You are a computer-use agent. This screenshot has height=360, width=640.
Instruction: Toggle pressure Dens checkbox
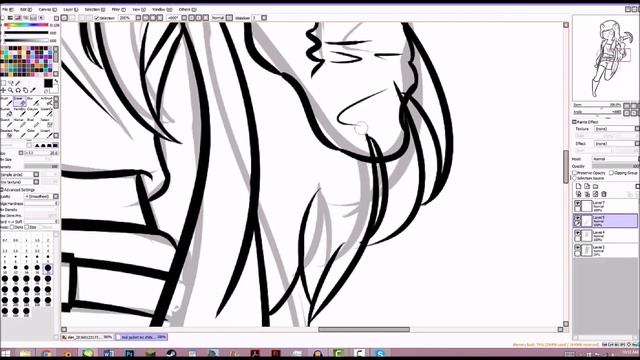[12, 227]
